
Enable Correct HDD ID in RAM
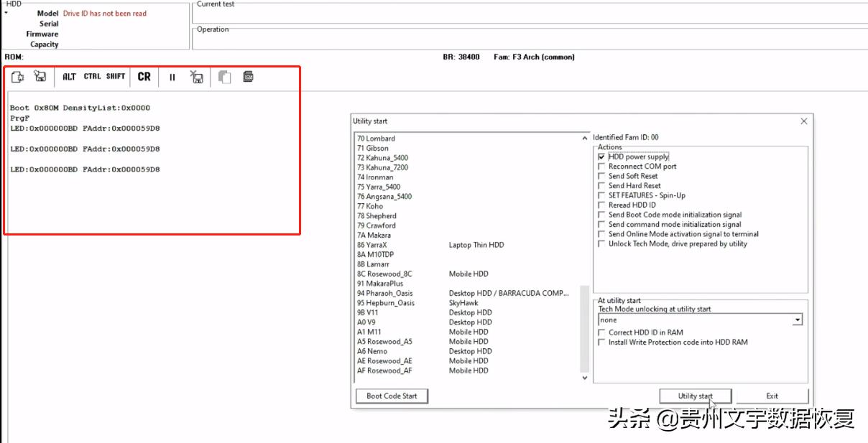point(601,332)
